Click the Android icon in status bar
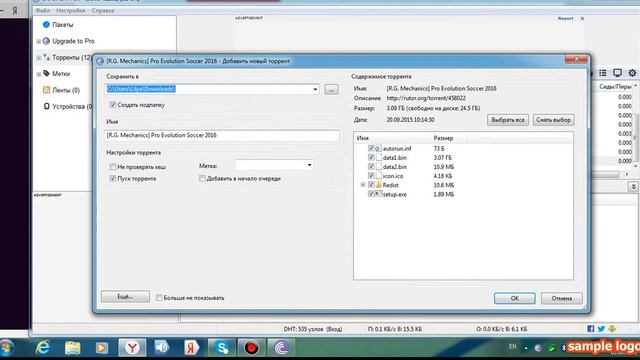The height and width of the screenshot is (360, 640). click(x=612, y=329)
